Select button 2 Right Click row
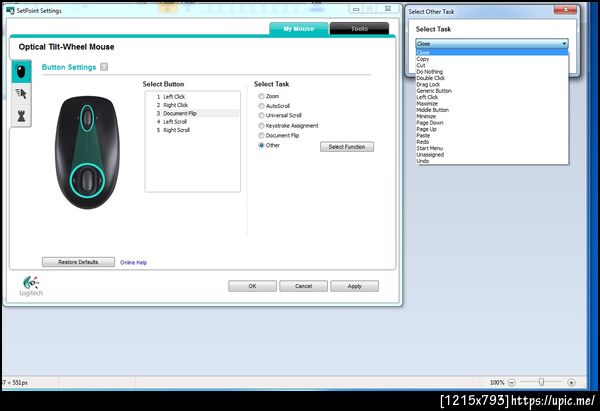Viewport: 600px width, 411px height. pos(192,105)
